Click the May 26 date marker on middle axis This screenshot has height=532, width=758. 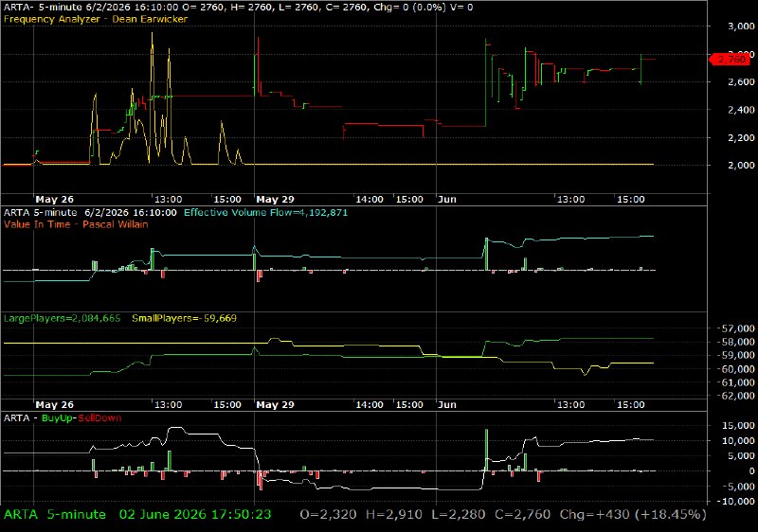click(x=55, y=404)
